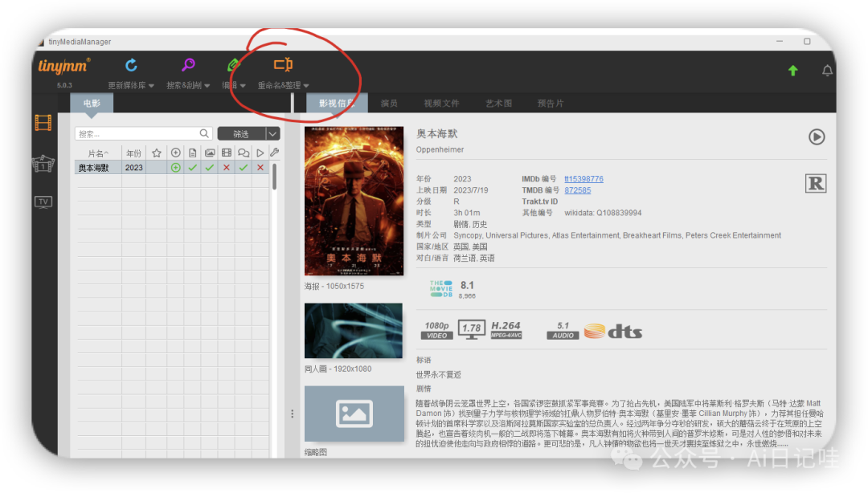Minimize the tinyMediaManager window

coord(780,42)
